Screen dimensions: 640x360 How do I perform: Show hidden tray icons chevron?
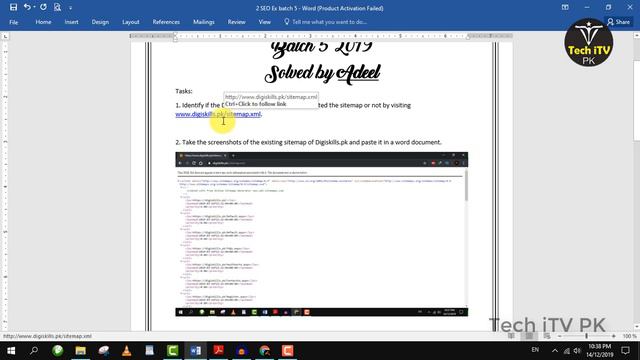pos(554,351)
